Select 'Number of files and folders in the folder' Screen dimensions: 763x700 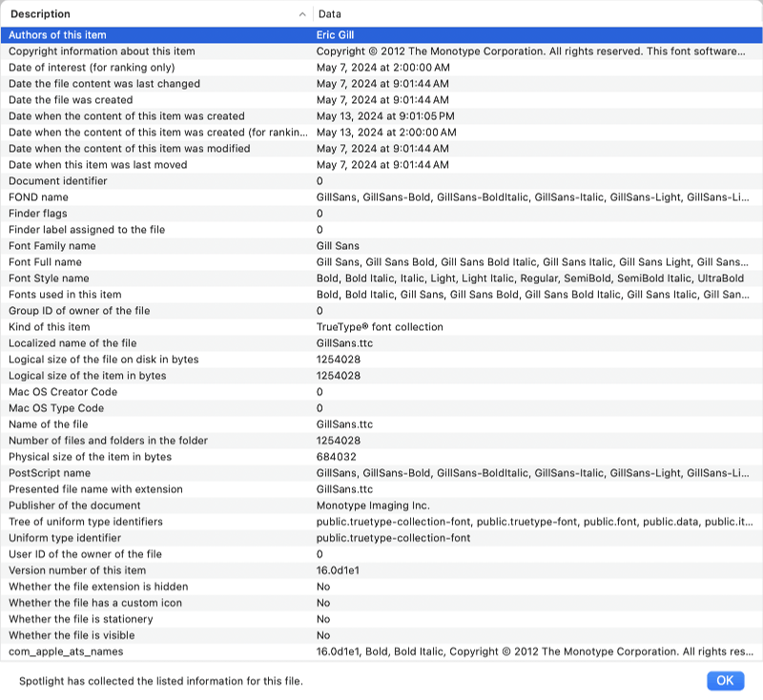click(381, 441)
